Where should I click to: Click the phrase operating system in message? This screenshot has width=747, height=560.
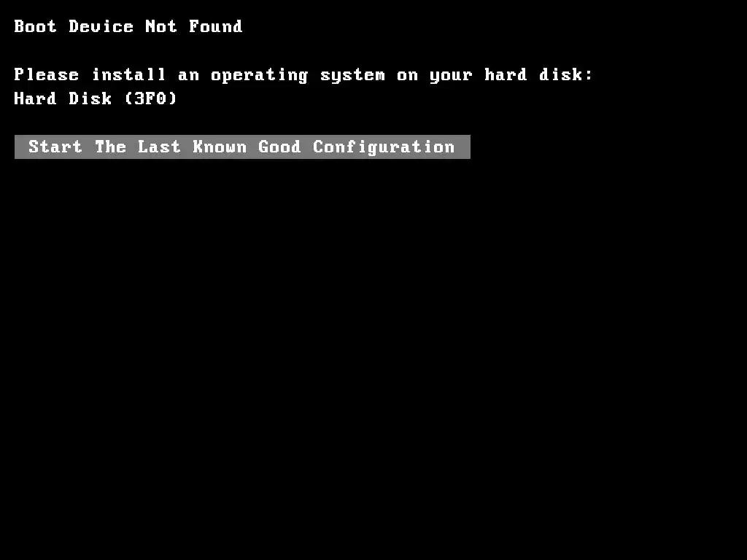pos(298,75)
